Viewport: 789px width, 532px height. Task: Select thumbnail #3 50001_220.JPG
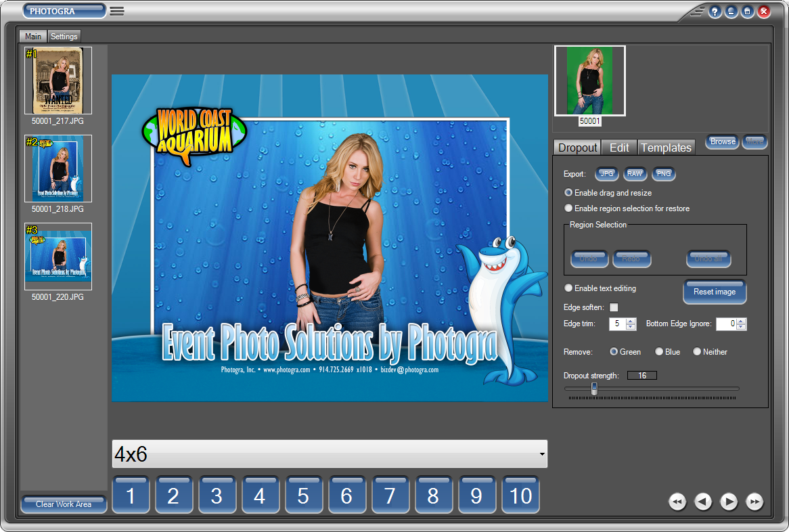(58, 257)
